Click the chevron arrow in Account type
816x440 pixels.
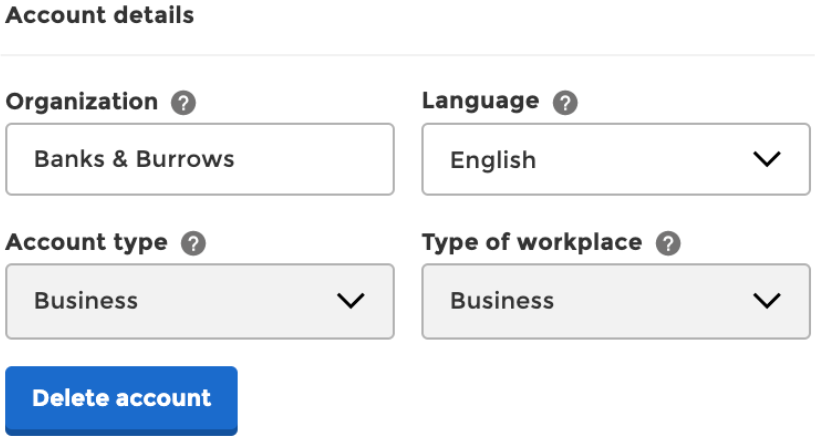point(350,300)
